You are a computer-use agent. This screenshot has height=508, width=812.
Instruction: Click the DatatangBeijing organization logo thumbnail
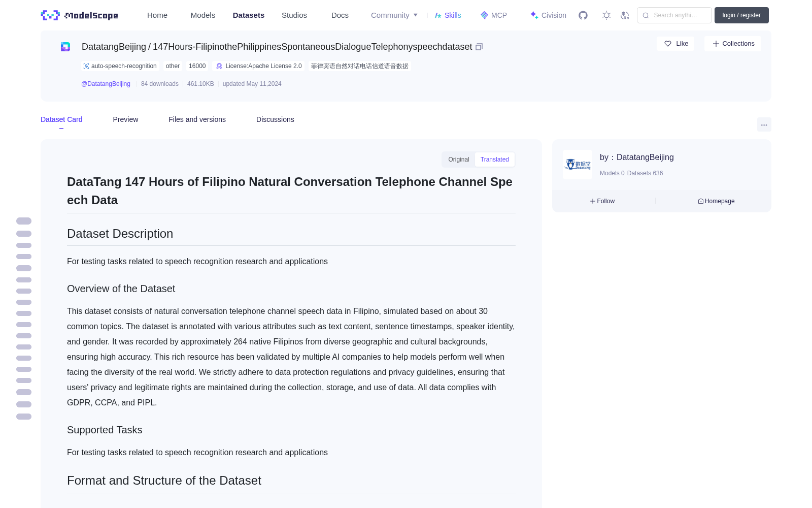(578, 165)
